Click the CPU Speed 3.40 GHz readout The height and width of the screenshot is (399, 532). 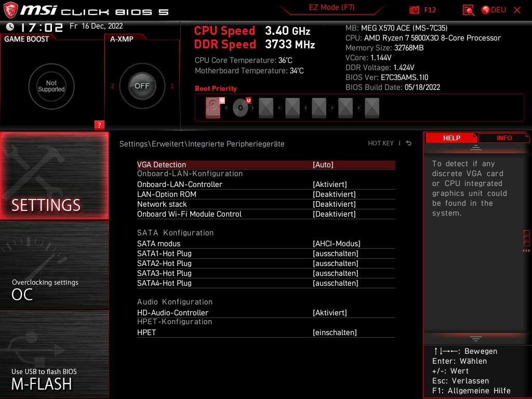click(x=252, y=31)
